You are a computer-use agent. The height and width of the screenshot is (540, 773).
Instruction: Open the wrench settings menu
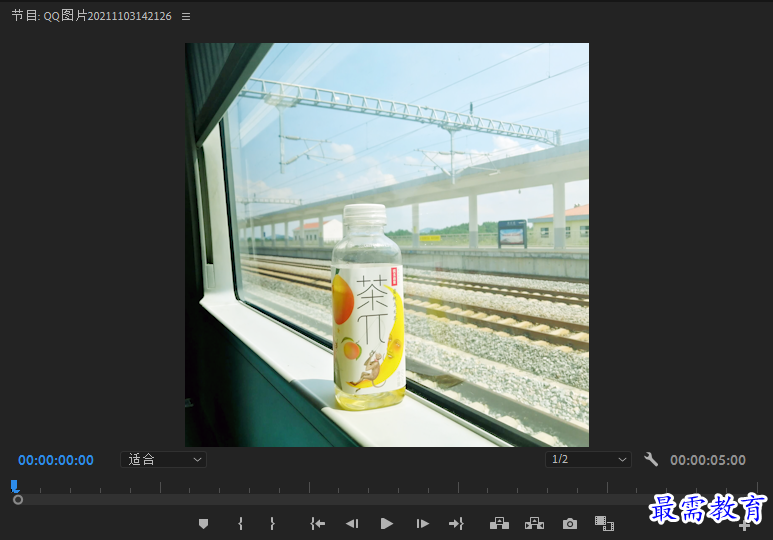pos(651,460)
